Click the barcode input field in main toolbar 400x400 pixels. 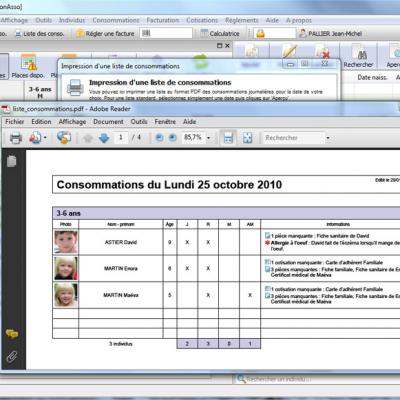pyautogui.click(x=166, y=33)
